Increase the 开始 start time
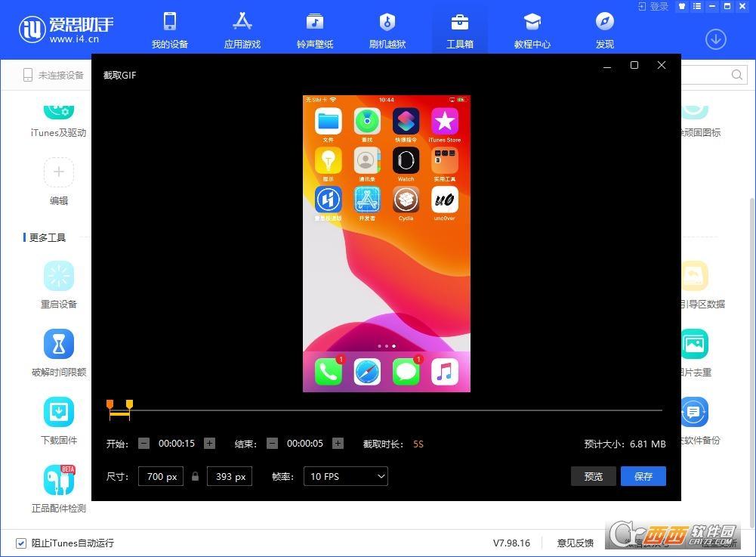Image resolution: width=756 pixels, height=557 pixels. click(x=209, y=443)
